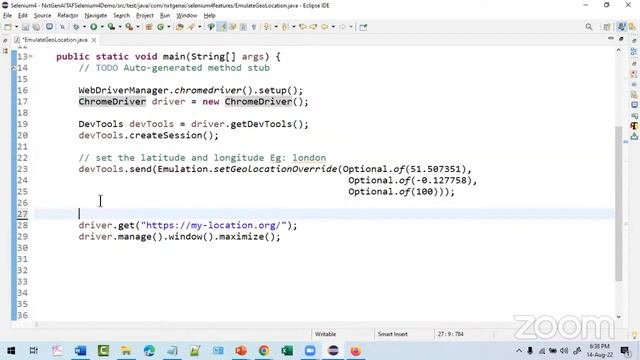Click the '27 : 9 : 784' cursor position
640x360 pixels.
pyautogui.click(x=451, y=334)
